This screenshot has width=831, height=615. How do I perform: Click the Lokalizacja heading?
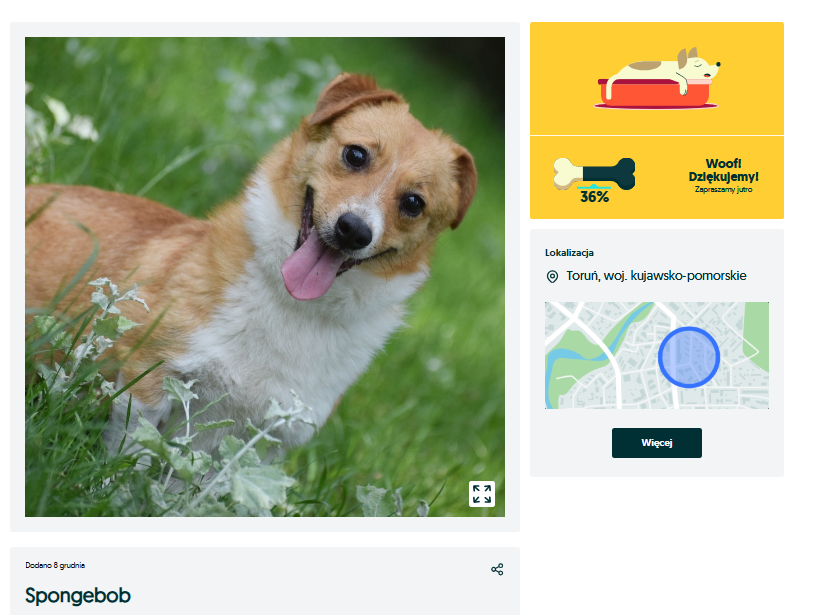(x=569, y=253)
